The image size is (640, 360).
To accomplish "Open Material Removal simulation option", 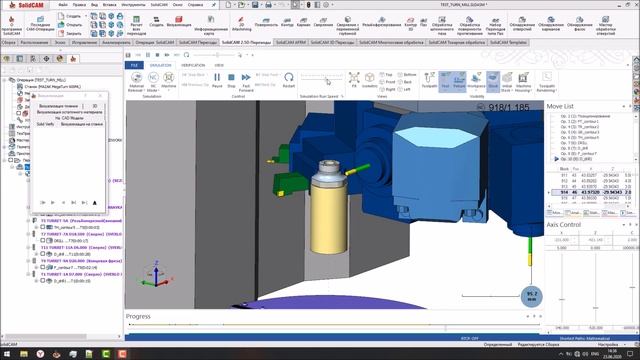I will tap(136, 81).
